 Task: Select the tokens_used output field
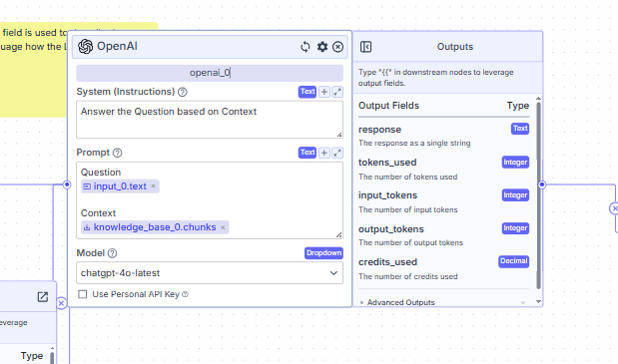coord(387,163)
